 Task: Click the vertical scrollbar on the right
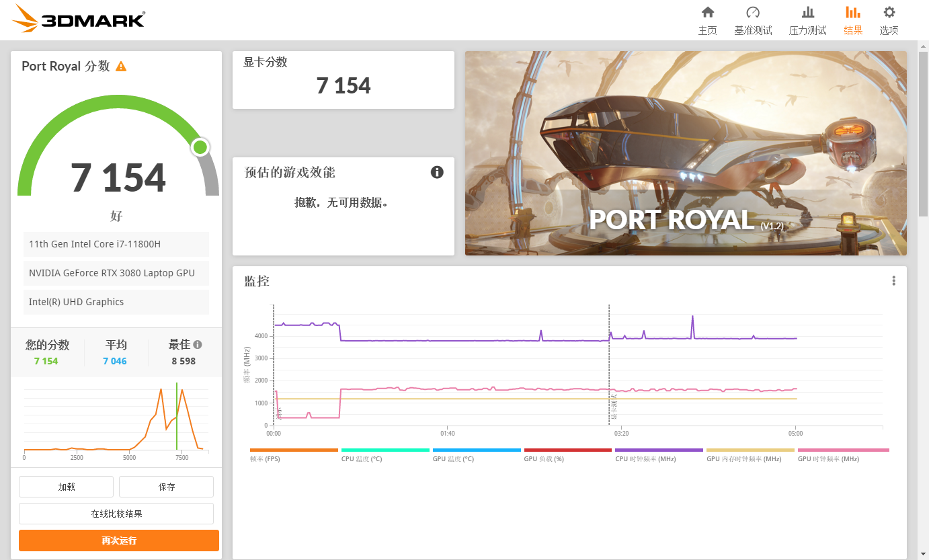pyautogui.click(x=924, y=134)
